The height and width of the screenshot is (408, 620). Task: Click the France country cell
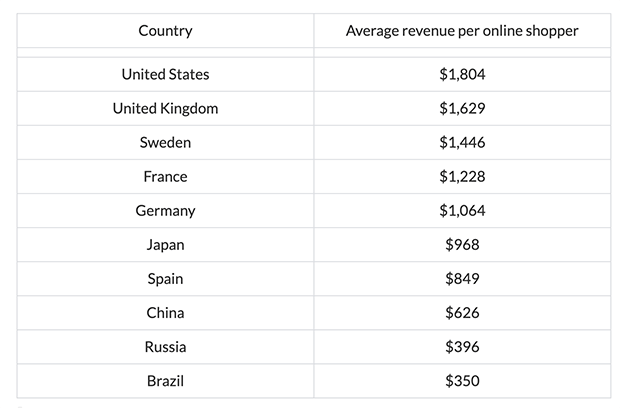tap(165, 176)
